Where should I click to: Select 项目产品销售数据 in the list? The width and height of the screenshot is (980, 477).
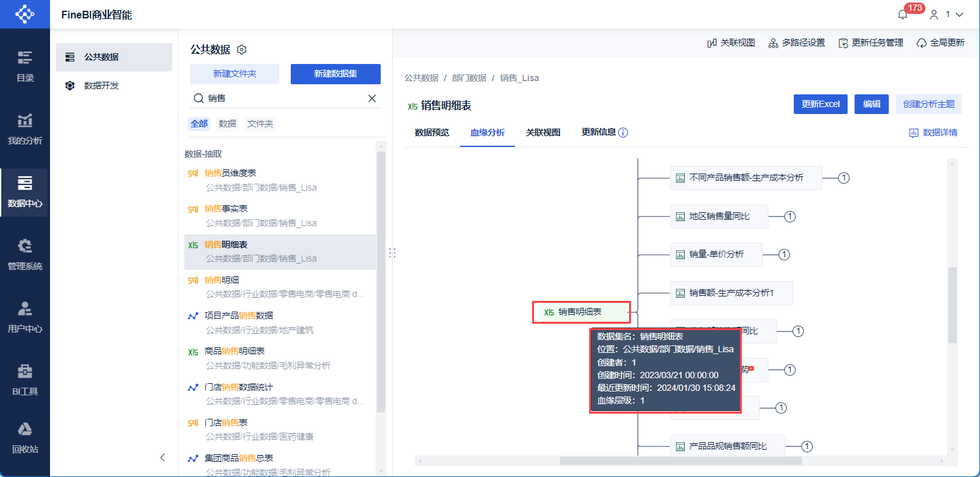[x=280, y=322]
